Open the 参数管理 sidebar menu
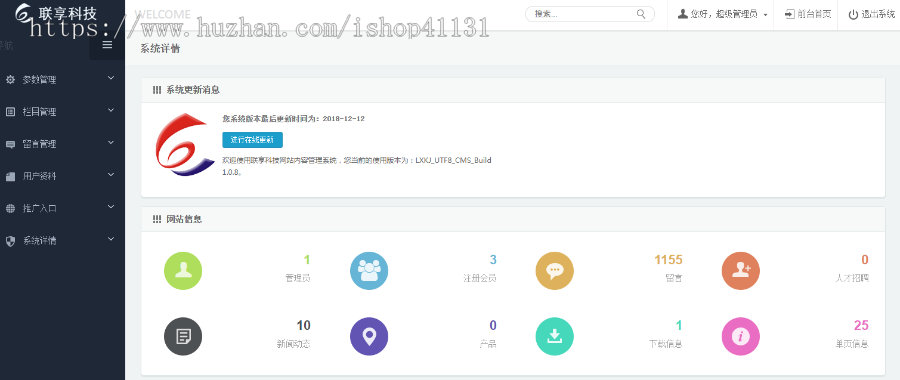Viewport: 900px width, 380px height. [62, 80]
